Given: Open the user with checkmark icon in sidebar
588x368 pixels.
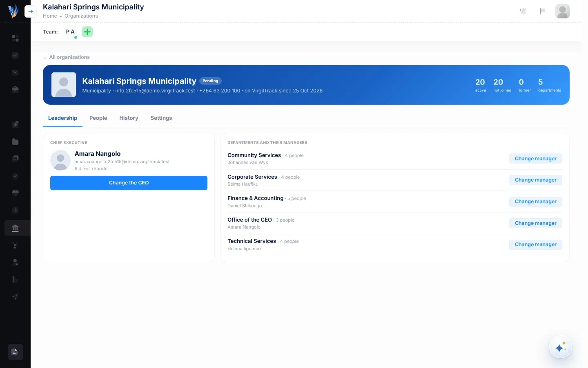Looking at the screenshot, I should pyautogui.click(x=15, y=262).
